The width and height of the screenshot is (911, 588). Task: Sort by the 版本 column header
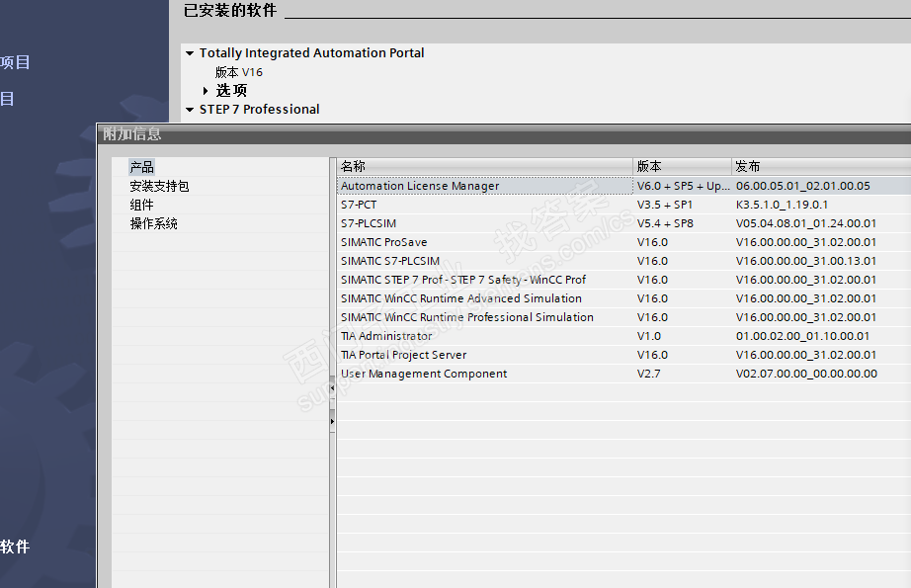click(x=682, y=166)
